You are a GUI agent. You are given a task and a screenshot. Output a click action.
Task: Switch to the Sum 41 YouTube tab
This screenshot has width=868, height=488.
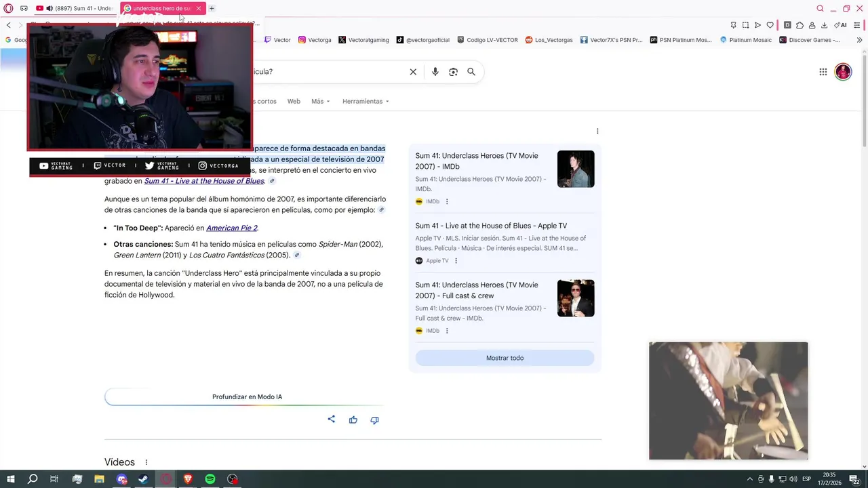point(75,8)
